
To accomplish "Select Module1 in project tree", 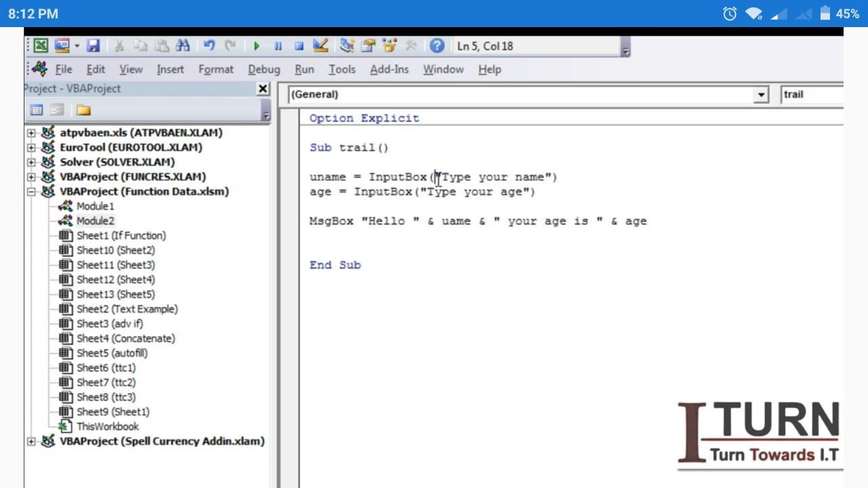I will [x=95, y=206].
